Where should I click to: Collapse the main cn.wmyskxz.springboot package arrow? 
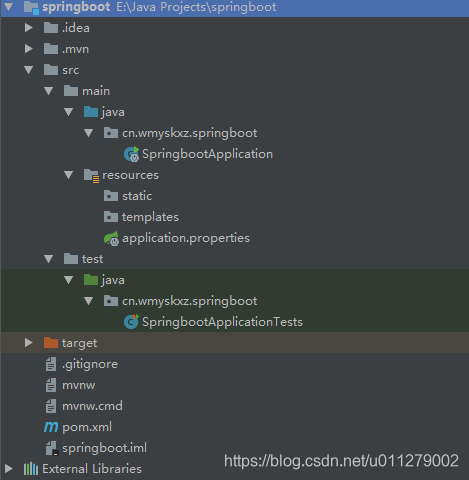pyautogui.click(x=89, y=133)
